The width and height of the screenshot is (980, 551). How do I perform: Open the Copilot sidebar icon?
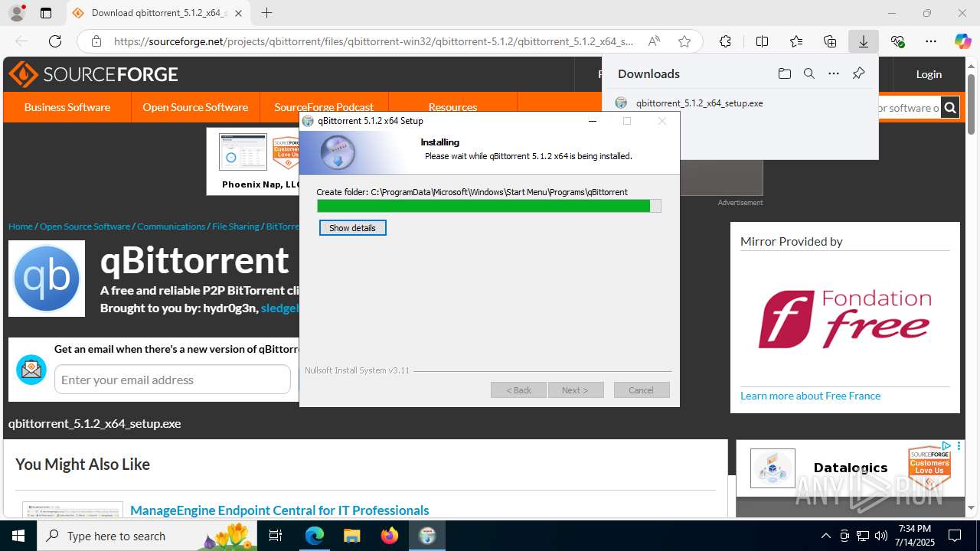963,41
